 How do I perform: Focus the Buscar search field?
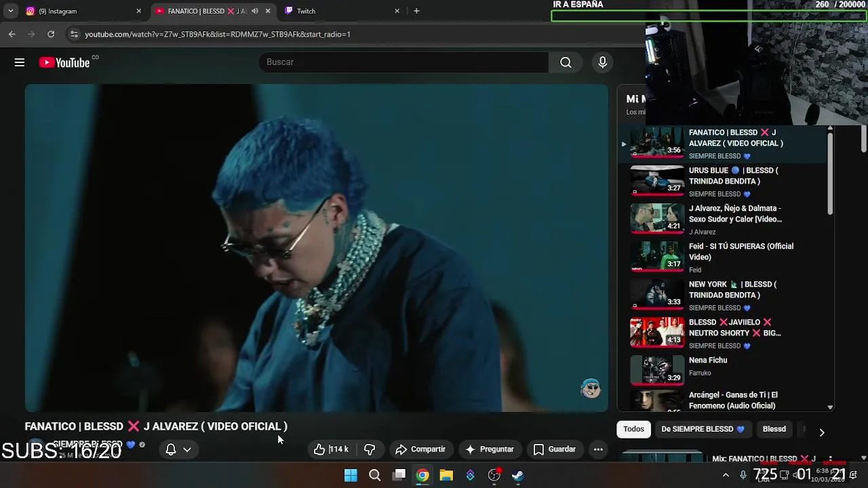point(403,62)
